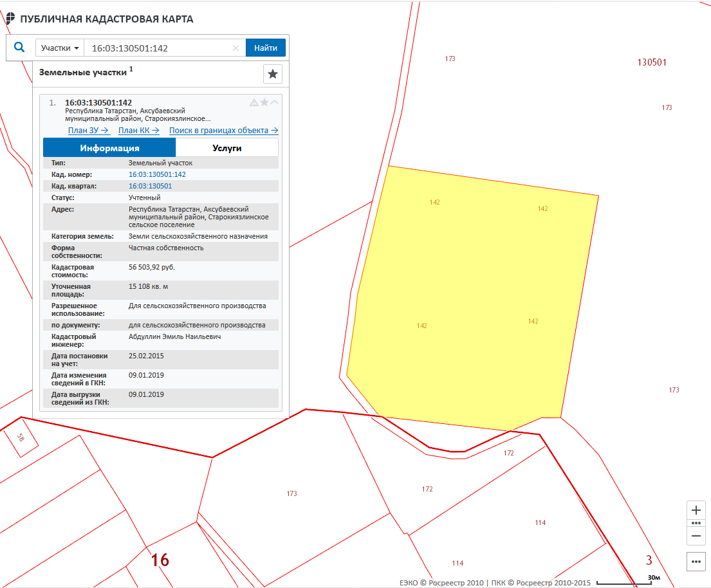Select the Информация tab
This screenshot has height=588, width=711.
[x=109, y=148]
